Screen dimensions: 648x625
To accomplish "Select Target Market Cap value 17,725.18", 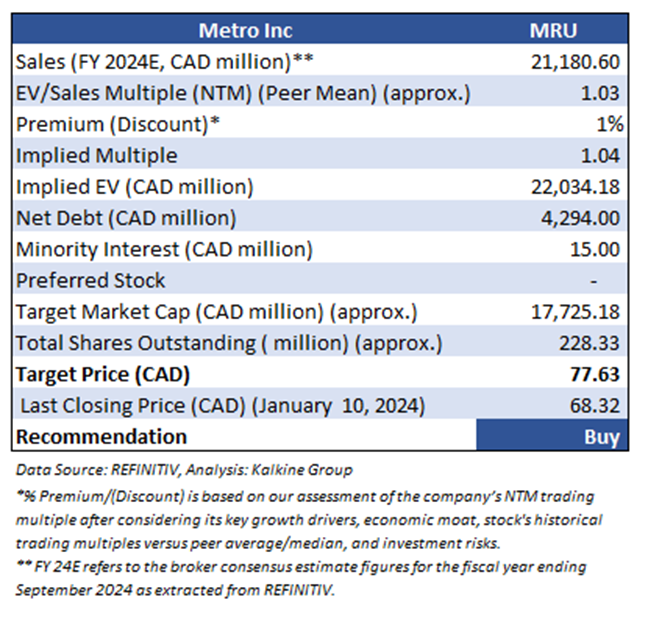I will coord(575,312).
